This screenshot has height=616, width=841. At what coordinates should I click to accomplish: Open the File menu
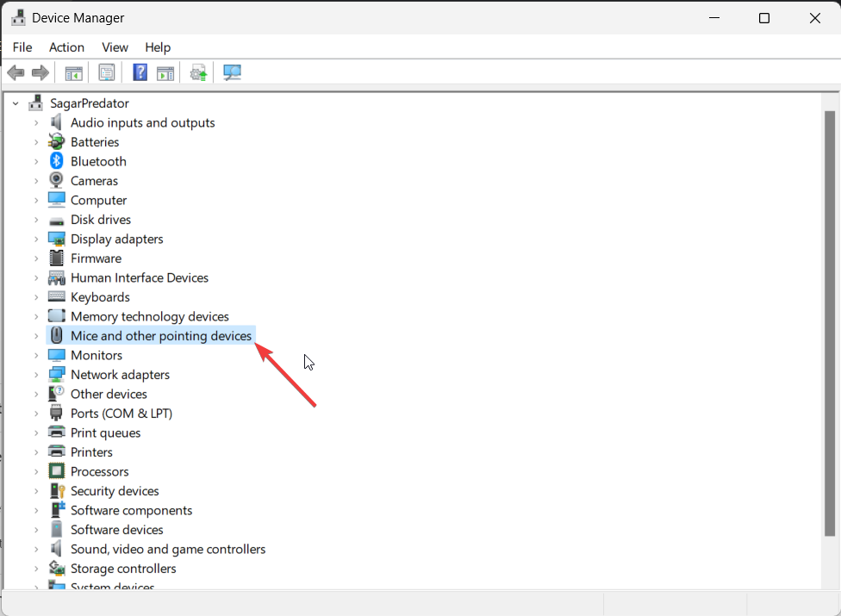coord(22,47)
